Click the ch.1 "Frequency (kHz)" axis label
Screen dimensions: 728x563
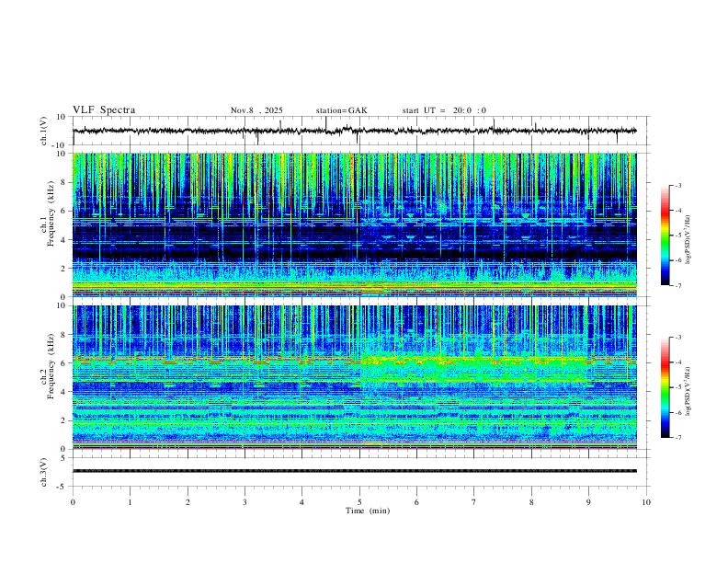[51, 214]
